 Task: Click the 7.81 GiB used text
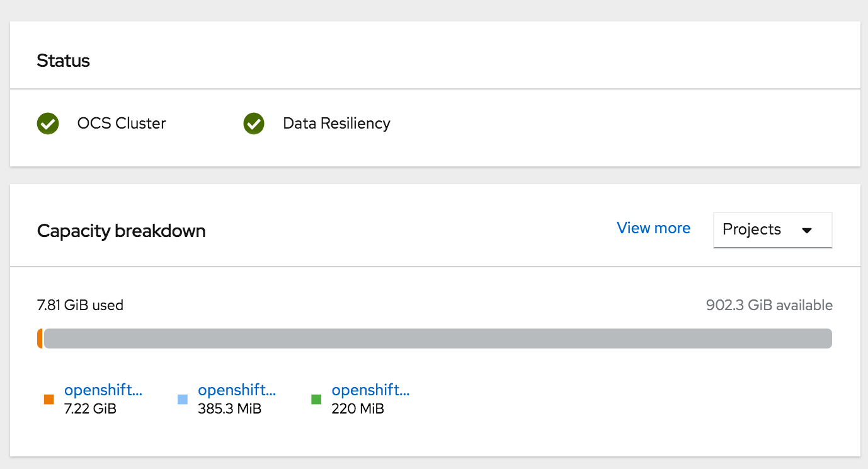click(x=80, y=306)
